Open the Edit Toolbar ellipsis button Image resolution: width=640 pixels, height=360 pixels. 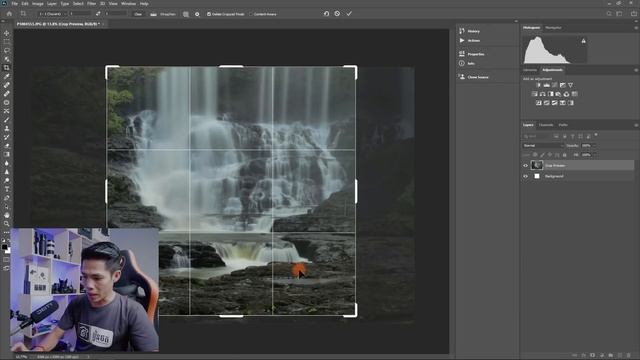click(7, 232)
